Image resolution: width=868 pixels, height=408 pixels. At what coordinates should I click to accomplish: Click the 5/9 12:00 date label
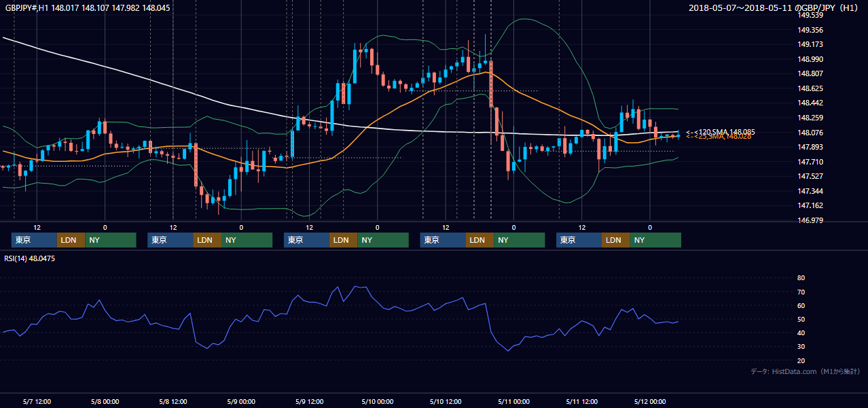coord(309,401)
